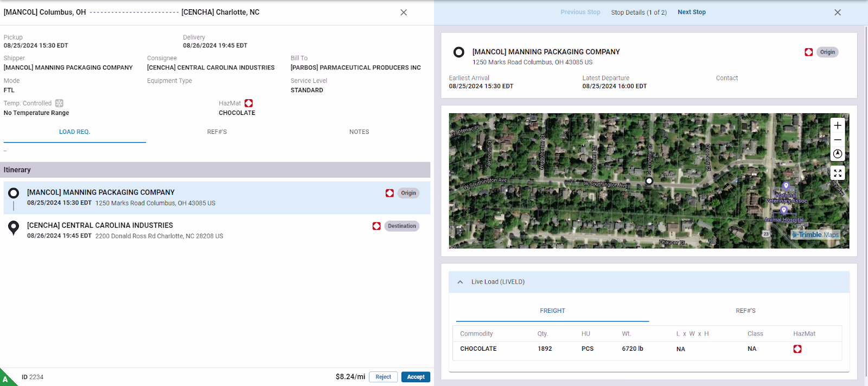Click the HazMat icon in load summary
The height and width of the screenshot is (386, 868).
pyautogui.click(x=248, y=103)
